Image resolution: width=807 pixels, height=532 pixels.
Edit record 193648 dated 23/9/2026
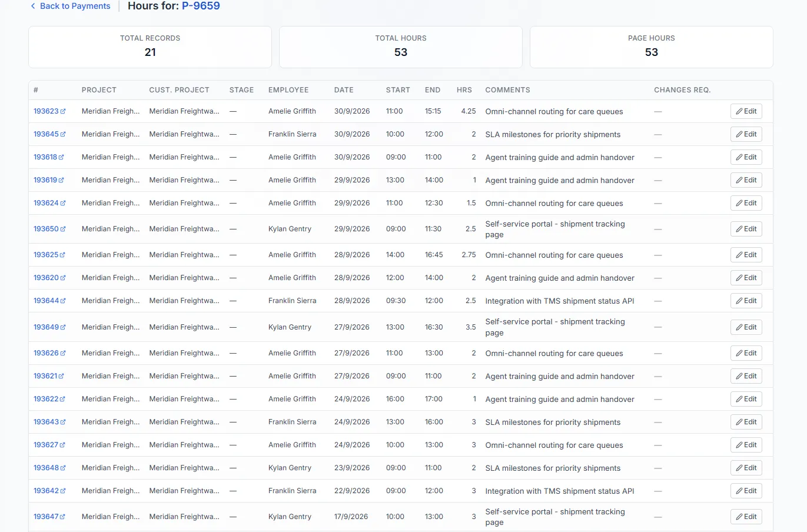[x=746, y=468]
